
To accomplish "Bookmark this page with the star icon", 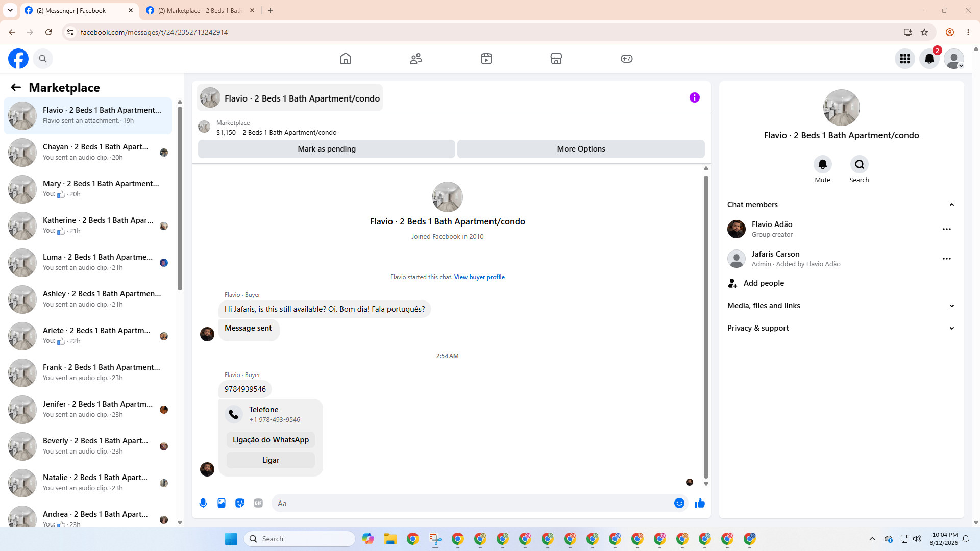I will [x=924, y=32].
